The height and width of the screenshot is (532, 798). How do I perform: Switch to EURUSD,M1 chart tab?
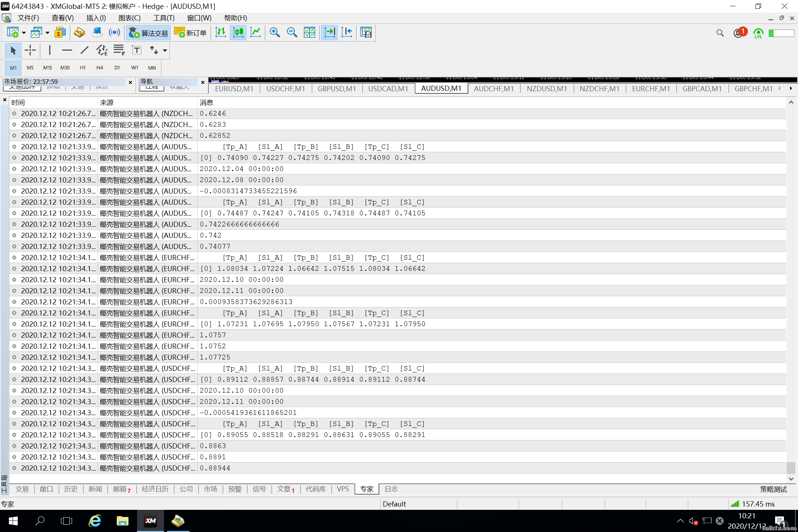234,89
